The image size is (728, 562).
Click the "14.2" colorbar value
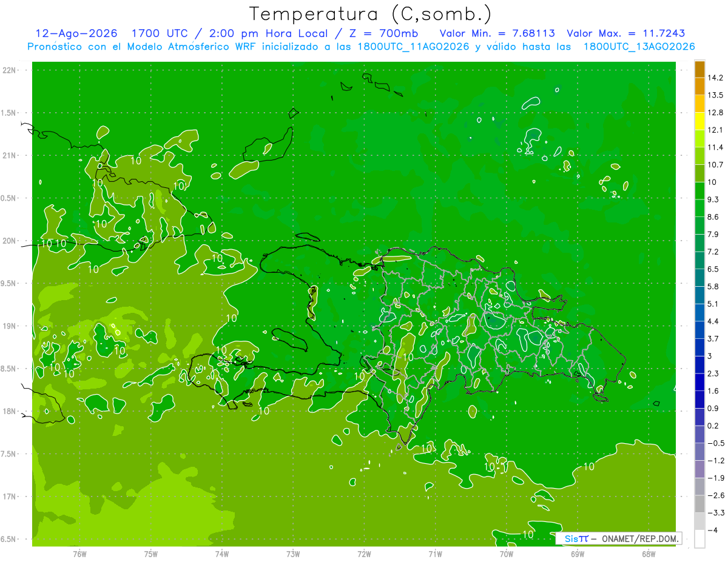coord(716,78)
